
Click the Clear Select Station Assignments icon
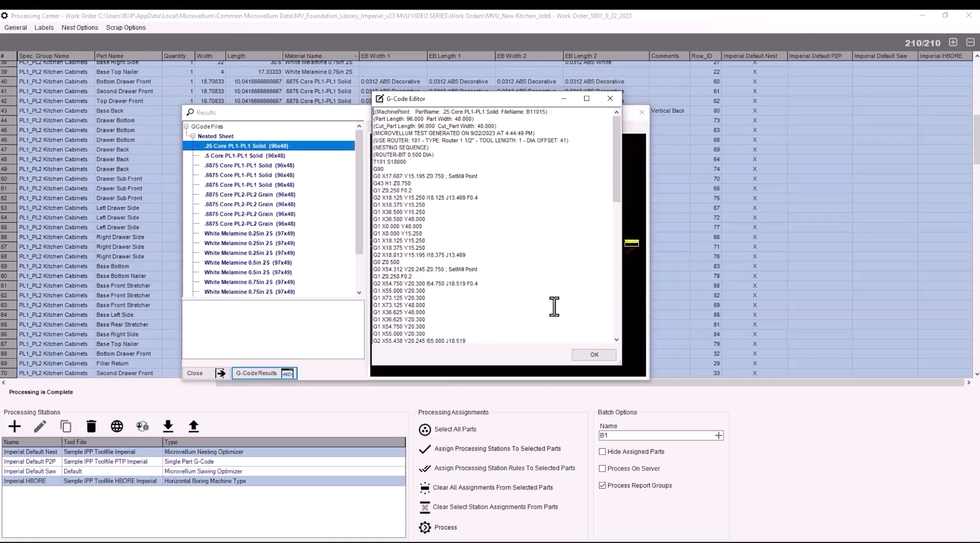point(425,507)
